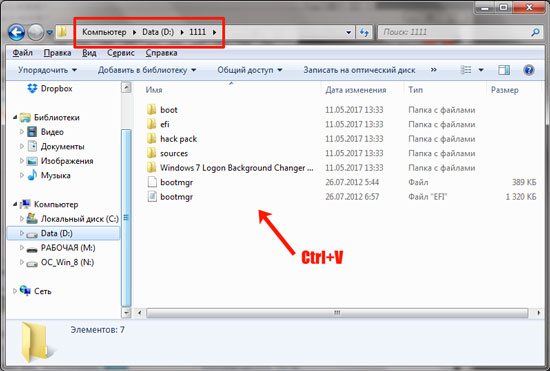Expand the arrow after Data (D:) in the address bar
Viewport: 550px width, 371px height.
pyautogui.click(x=182, y=32)
